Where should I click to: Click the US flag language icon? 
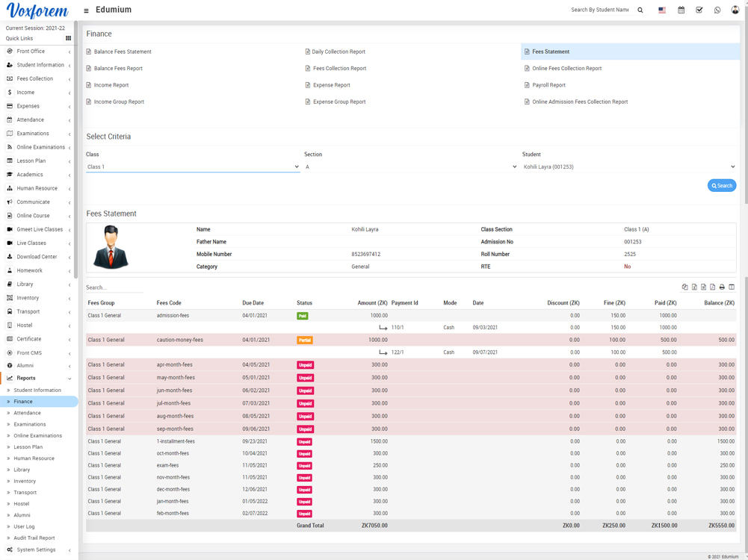pos(662,10)
